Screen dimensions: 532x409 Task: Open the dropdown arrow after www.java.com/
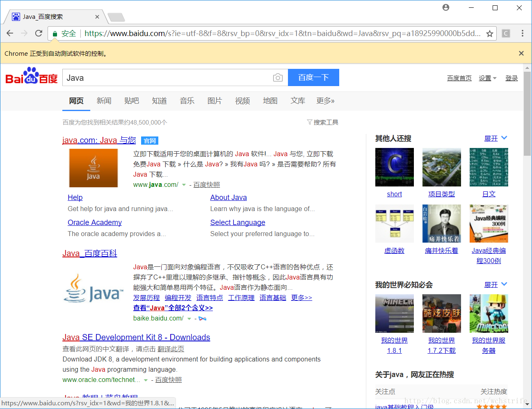184,185
